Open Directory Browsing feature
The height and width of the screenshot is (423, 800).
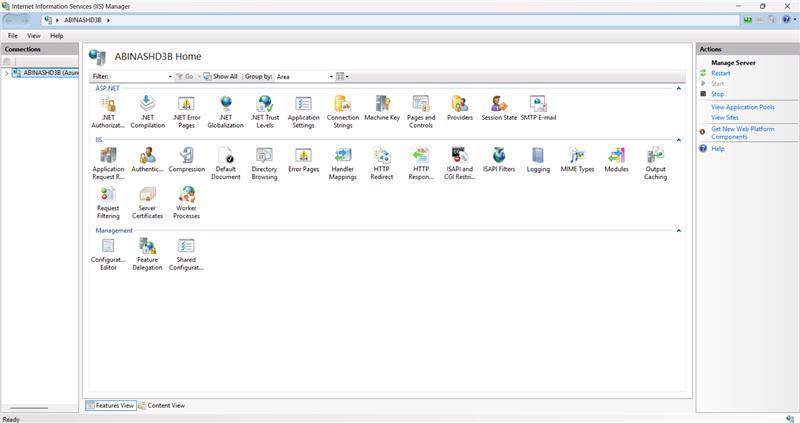click(x=264, y=163)
